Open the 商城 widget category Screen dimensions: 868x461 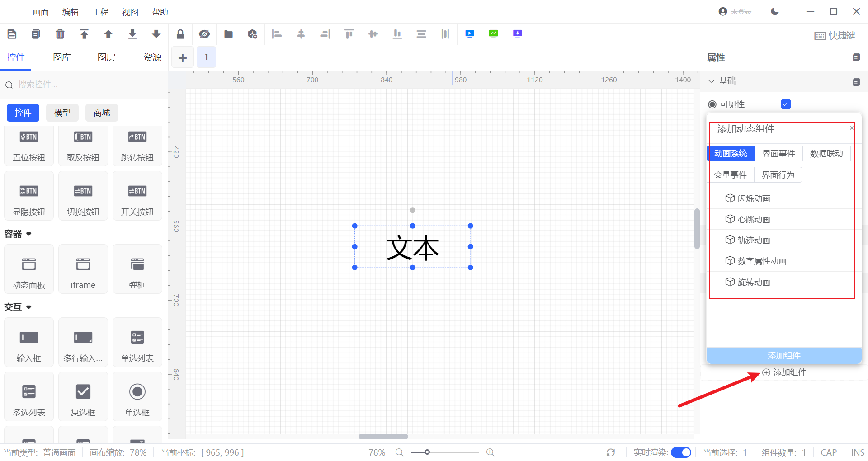click(102, 113)
